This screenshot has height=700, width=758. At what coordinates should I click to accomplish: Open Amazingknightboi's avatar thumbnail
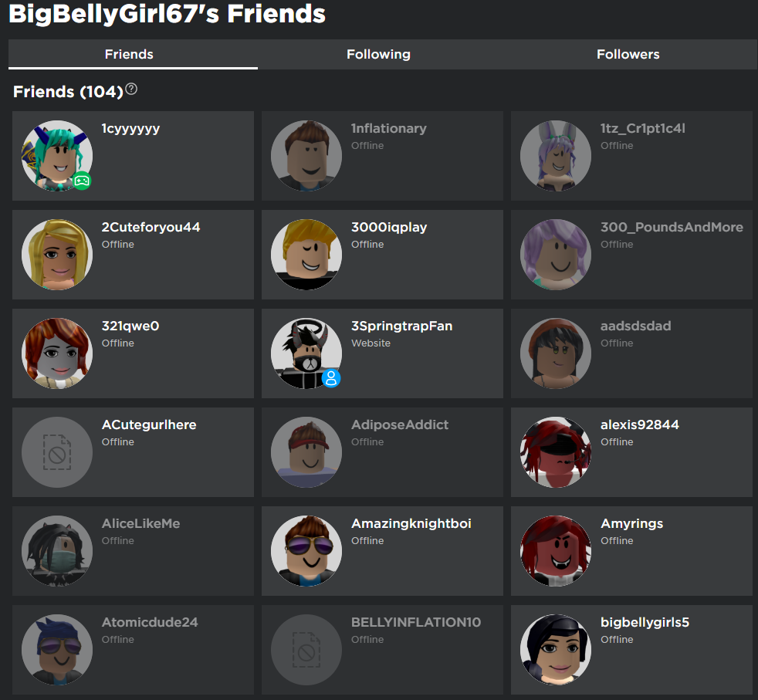tap(306, 550)
